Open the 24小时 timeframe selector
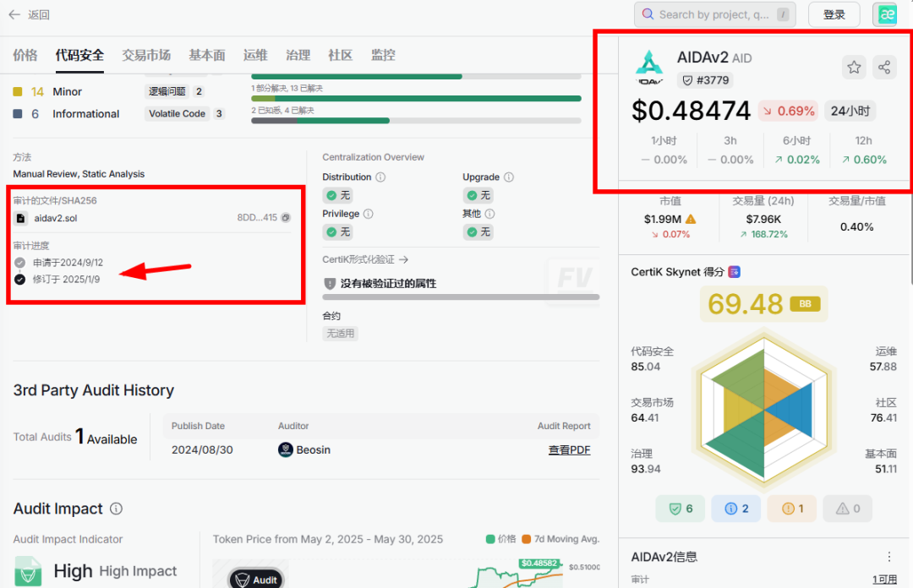 tap(850, 111)
